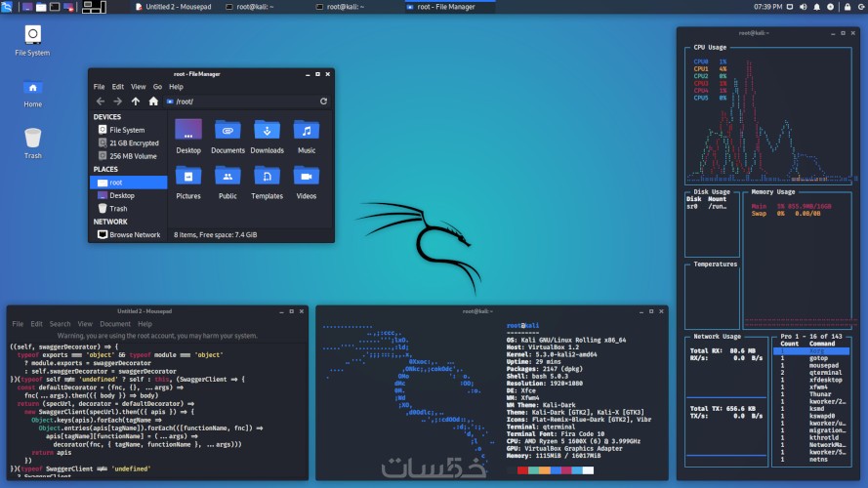This screenshot has height=488, width=868.
Task: Open Search menu in Mousepad
Action: [x=60, y=324]
